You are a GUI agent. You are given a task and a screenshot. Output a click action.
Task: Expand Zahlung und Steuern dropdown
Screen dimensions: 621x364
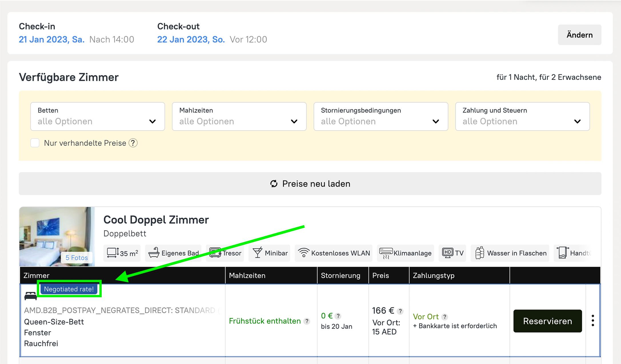click(522, 116)
